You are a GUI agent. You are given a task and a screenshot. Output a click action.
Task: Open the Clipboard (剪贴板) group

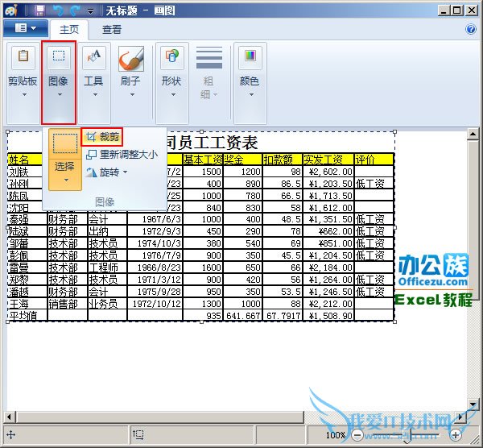pyautogui.click(x=22, y=81)
